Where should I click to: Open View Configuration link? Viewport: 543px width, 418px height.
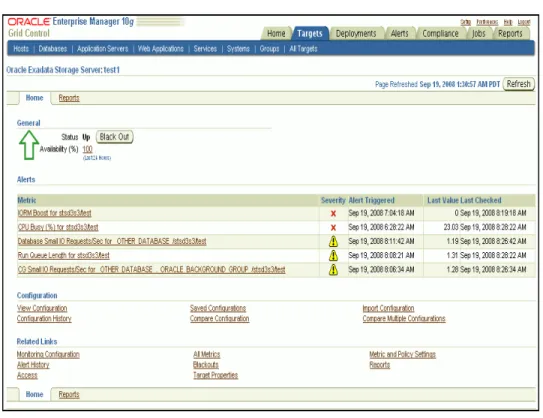[x=42, y=308]
